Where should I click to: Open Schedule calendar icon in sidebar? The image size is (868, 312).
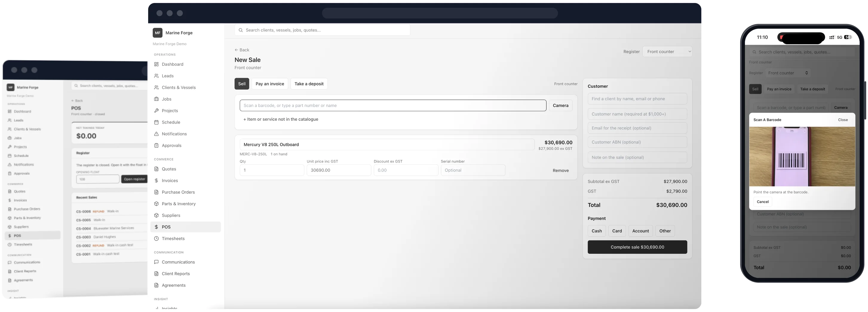(156, 122)
